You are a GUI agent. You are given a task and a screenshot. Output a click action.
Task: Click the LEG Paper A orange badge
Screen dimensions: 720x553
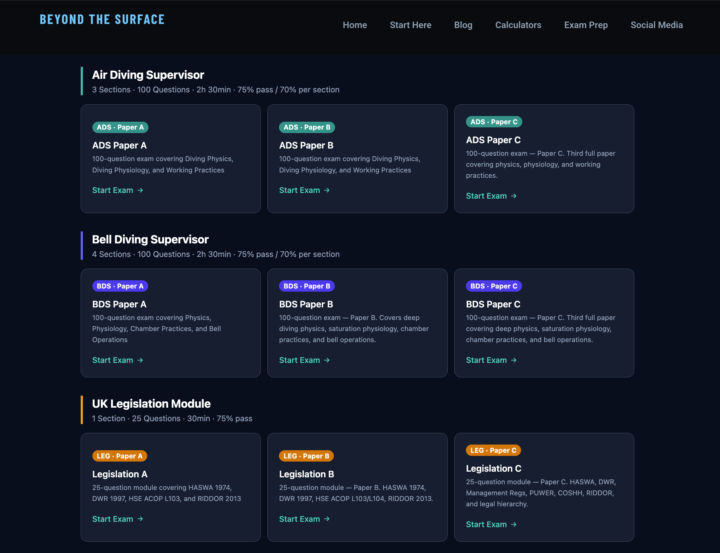(x=119, y=456)
